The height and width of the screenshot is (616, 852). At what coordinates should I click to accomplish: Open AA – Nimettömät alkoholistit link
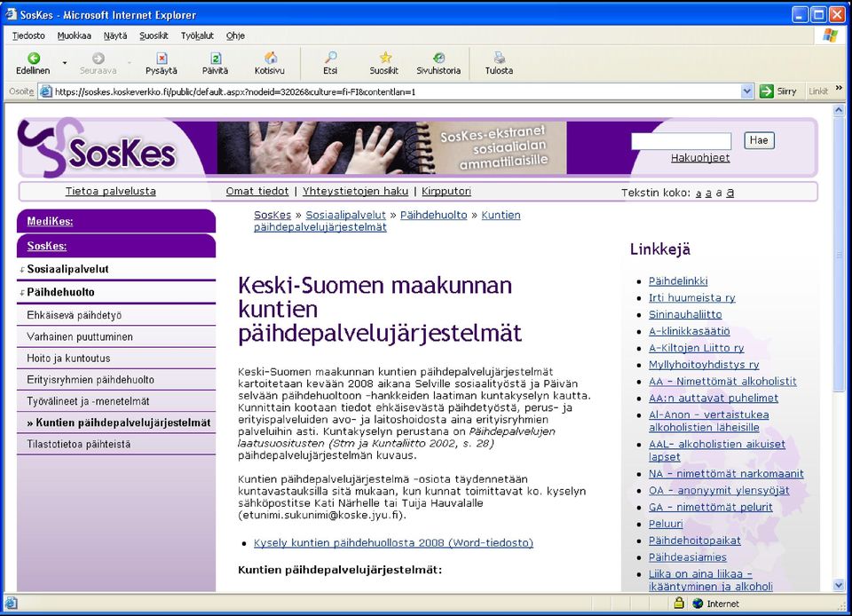tap(722, 382)
